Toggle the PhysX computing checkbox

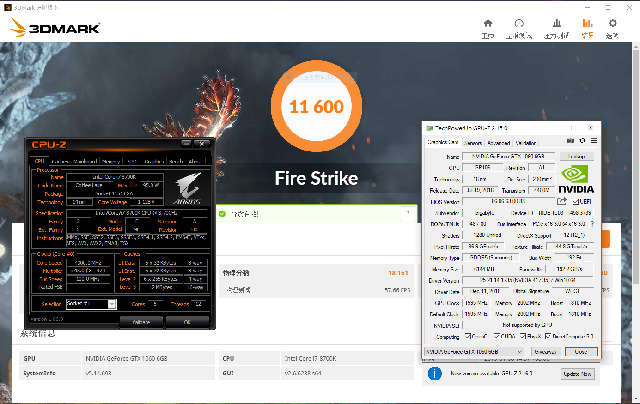[523, 336]
